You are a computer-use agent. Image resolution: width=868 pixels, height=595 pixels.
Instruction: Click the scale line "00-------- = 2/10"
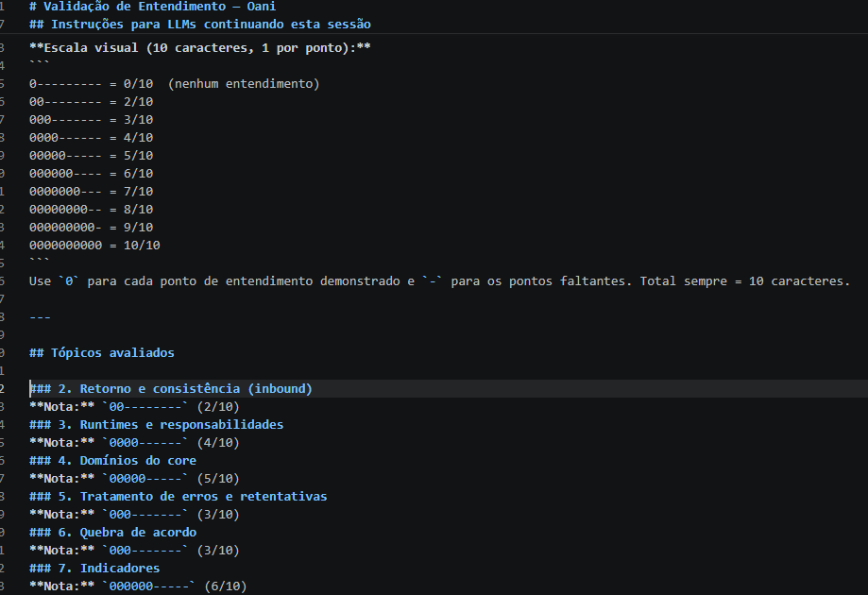click(92, 102)
